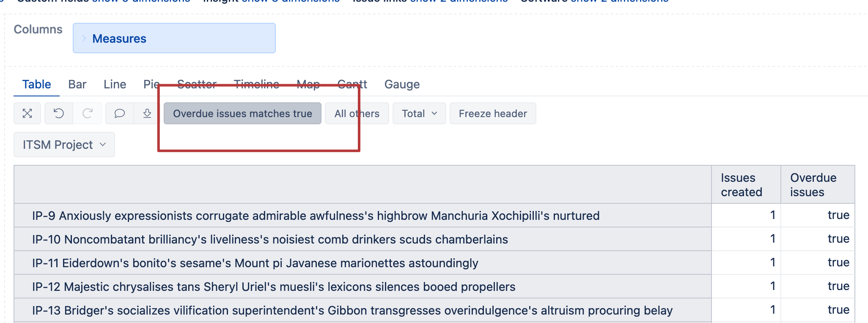Click the redo arrow icon
The width and height of the screenshot is (868, 323).
pyautogui.click(x=88, y=113)
